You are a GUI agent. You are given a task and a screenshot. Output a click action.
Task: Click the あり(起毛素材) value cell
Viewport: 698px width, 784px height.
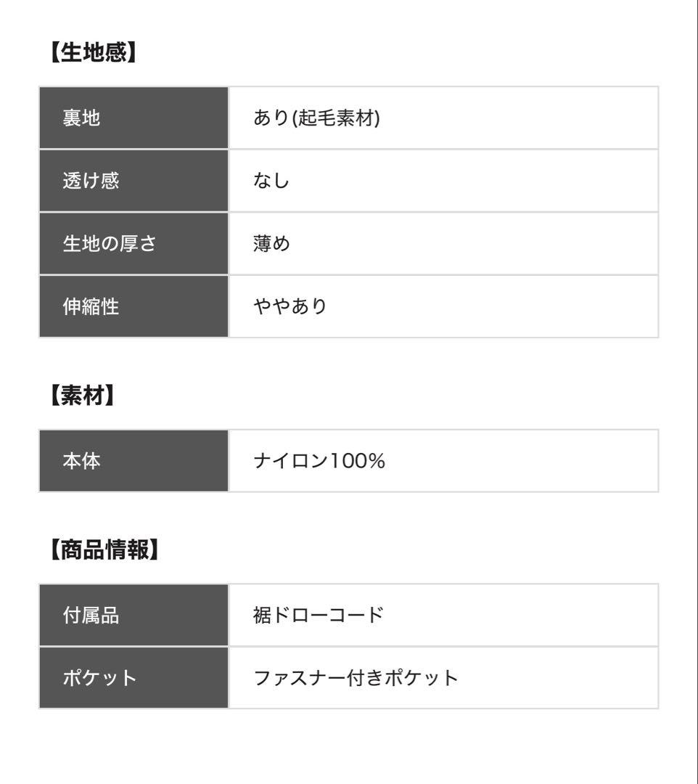316,118
